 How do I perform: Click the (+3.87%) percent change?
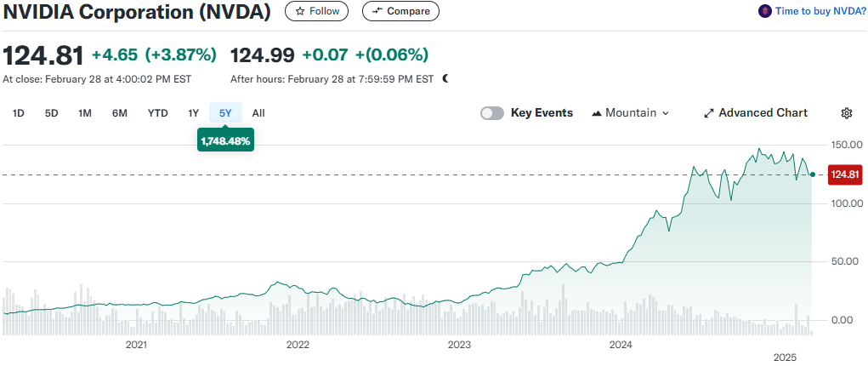click(x=180, y=54)
